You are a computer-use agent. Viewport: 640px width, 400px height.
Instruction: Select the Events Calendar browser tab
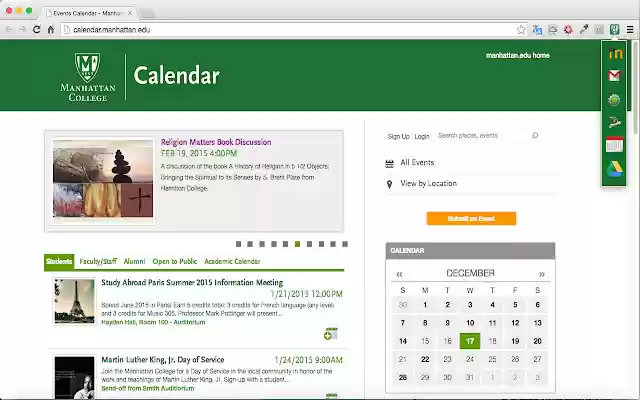tap(88, 13)
